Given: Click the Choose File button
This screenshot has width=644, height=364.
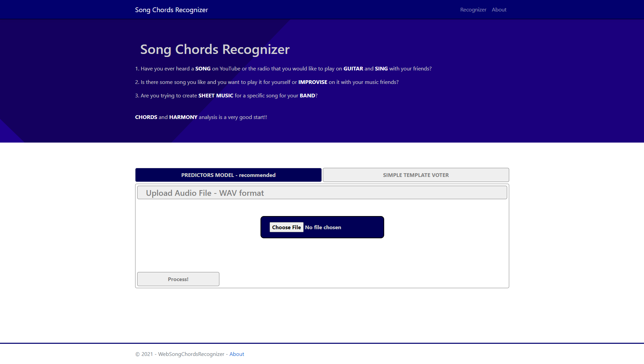Looking at the screenshot, I should [x=286, y=227].
